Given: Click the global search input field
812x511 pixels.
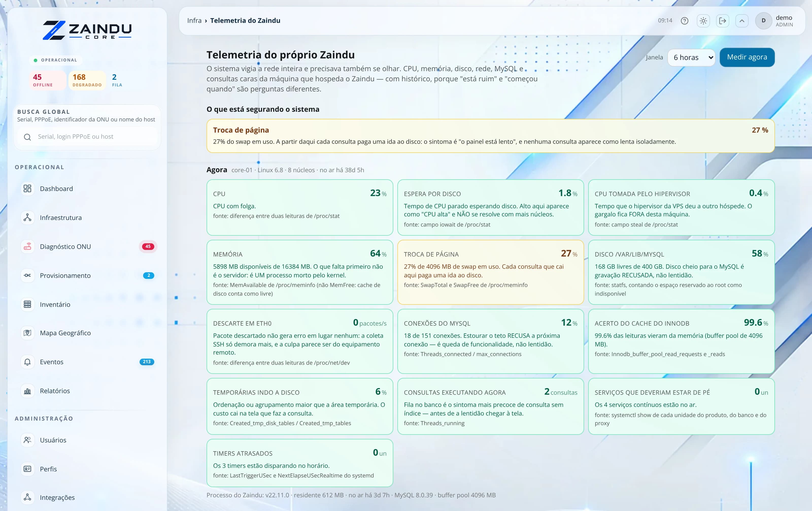Looking at the screenshot, I should coord(87,137).
